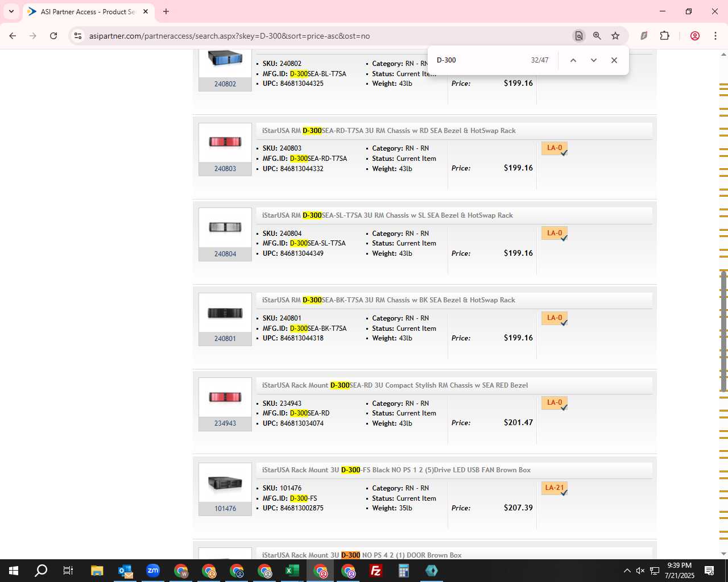Click LA-0 stock badge for SKU 234943
Viewport: 728px width, 582px height.
(x=555, y=403)
